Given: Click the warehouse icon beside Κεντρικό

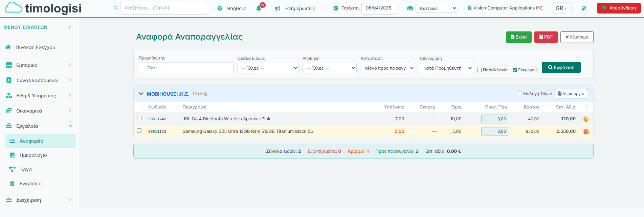Looking at the screenshot, I should pyautogui.click(x=410, y=8).
